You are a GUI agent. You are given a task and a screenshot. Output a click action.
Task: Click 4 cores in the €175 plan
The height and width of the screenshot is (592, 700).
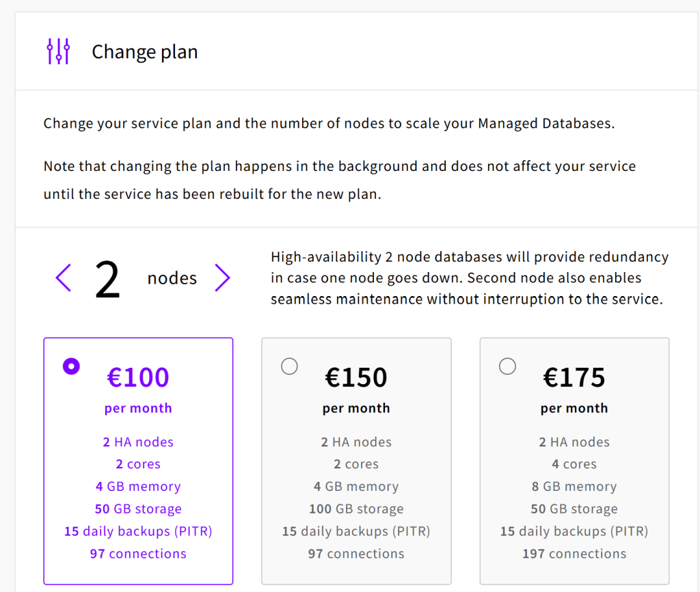coord(574,464)
